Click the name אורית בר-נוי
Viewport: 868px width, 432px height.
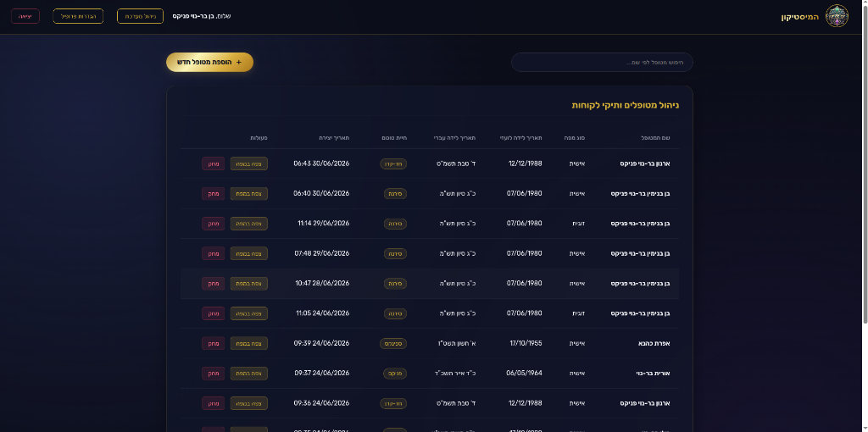click(x=654, y=374)
